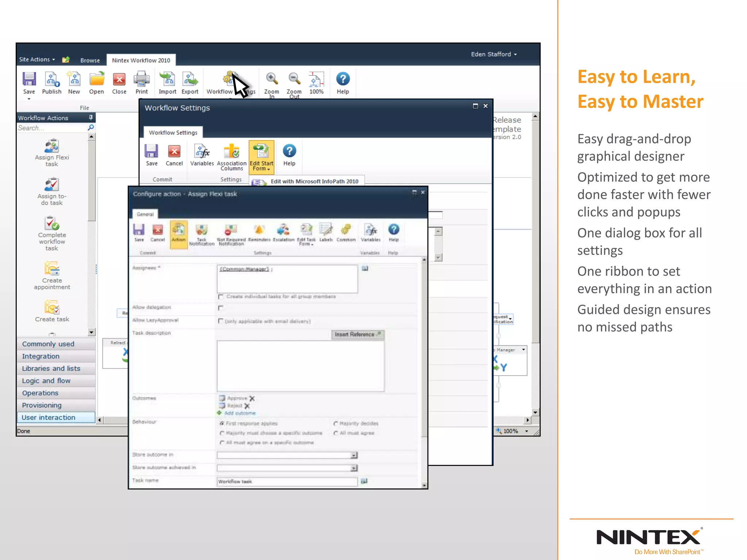747x560 pixels.
Task: Open the User interaction category
Action: [x=56, y=417]
